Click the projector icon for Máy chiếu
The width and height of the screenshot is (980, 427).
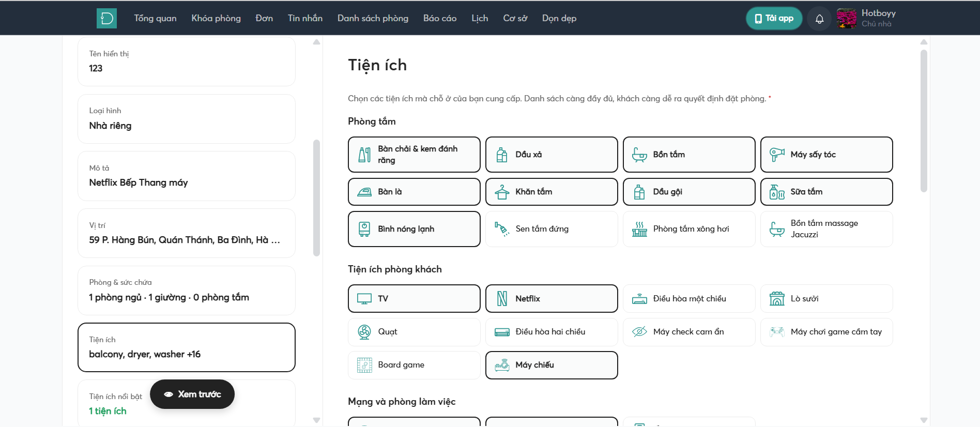click(x=502, y=365)
